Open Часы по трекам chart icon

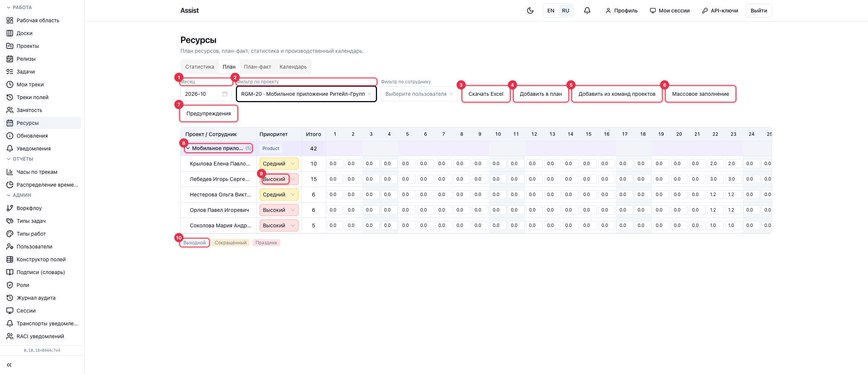point(10,172)
